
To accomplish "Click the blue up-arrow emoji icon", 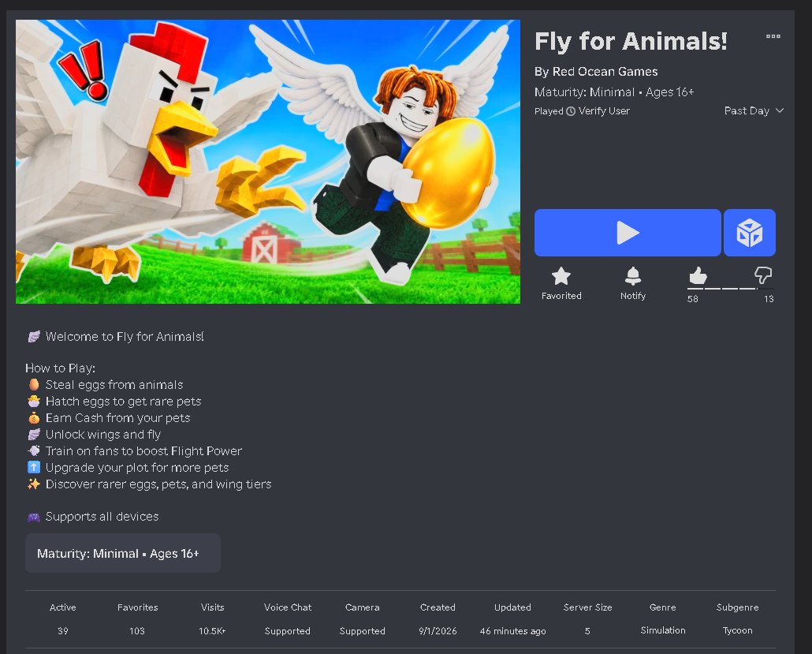I will point(34,468).
